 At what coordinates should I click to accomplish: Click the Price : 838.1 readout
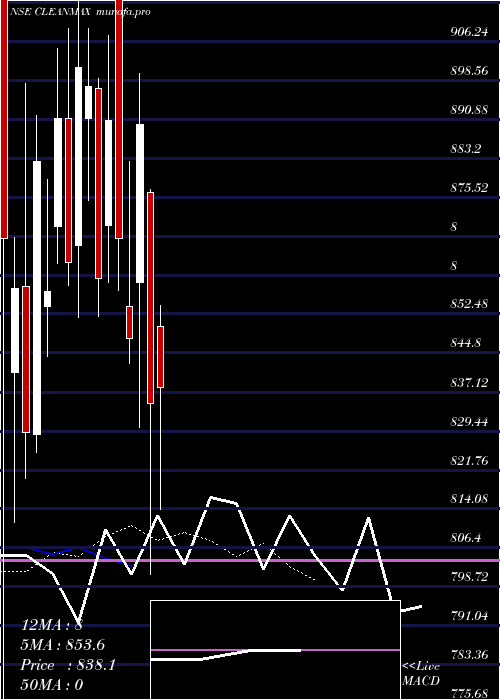click(x=68, y=665)
